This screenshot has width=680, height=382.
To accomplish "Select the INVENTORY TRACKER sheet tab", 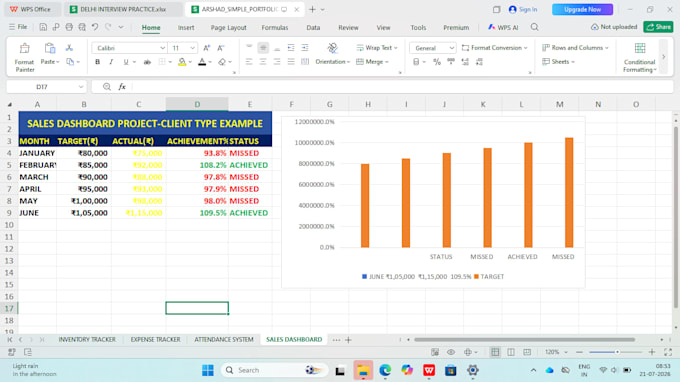I will pos(87,340).
